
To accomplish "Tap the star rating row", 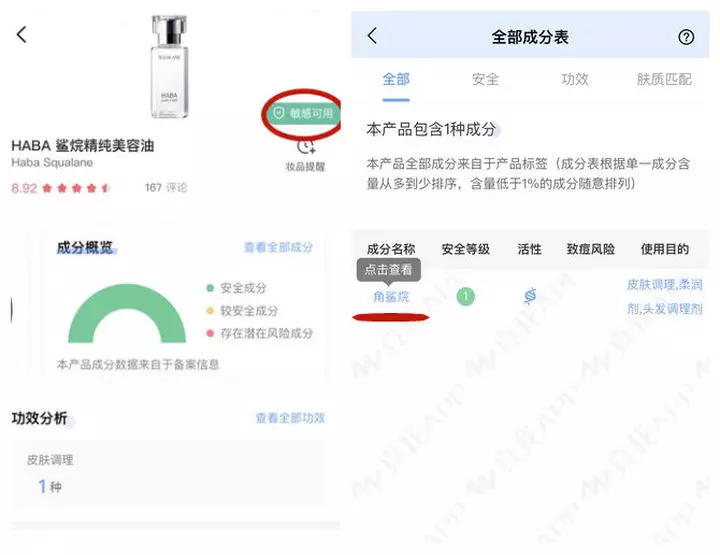I will [x=76, y=188].
